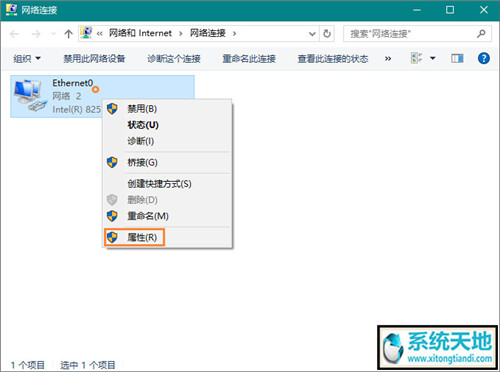The image size is (500, 372).
Task: Choose 状态(U) from context menu
Action: point(167,125)
